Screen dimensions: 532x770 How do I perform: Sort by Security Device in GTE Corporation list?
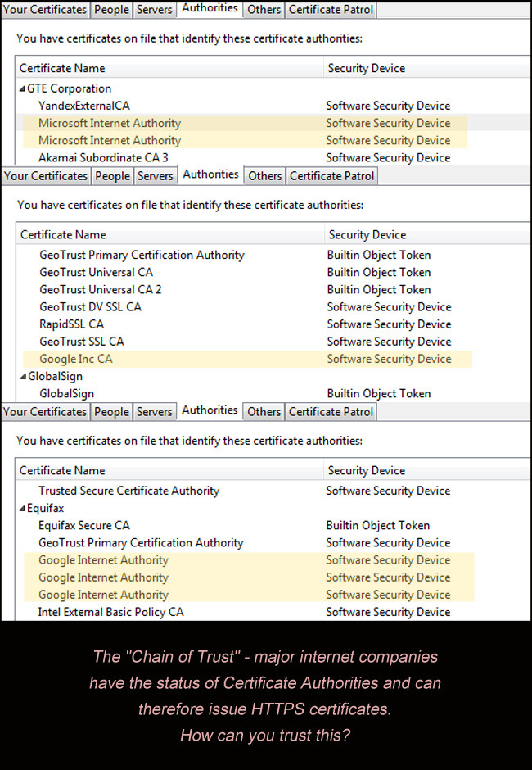click(x=427, y=68)
